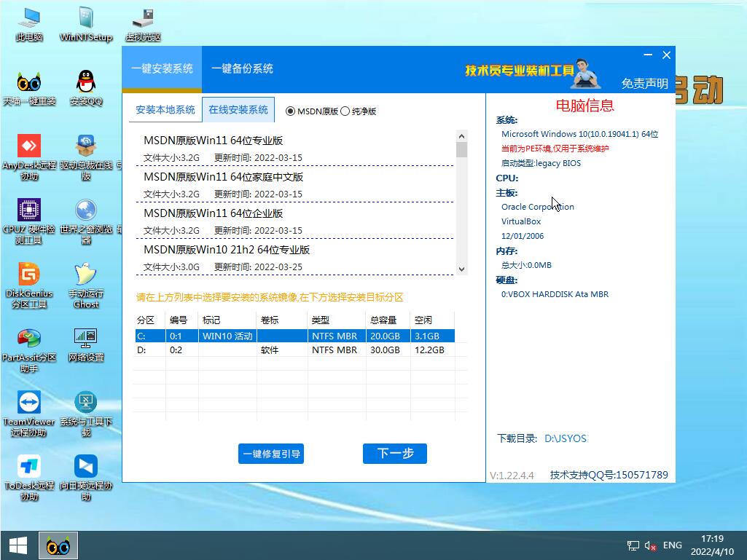The width and height of the screenshot is (747, 560).
Task: Open the 驱动总裁在线版 desktop icon
Action: [86, 157]
